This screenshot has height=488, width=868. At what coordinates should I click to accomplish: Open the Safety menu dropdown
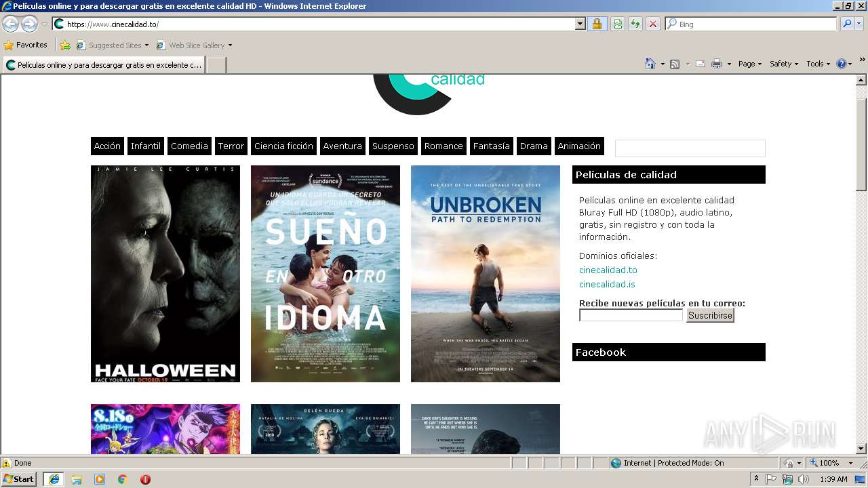click(783, 64)
